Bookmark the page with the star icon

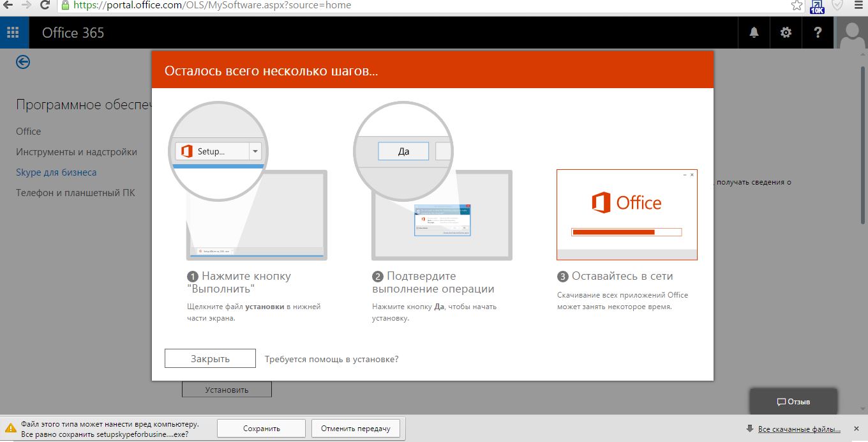click(797, 5)
